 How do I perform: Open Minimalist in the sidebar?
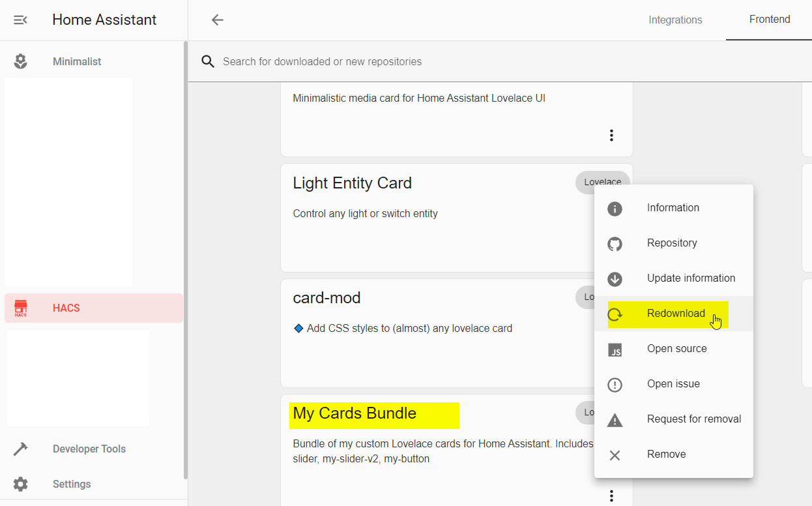(94, 61)
